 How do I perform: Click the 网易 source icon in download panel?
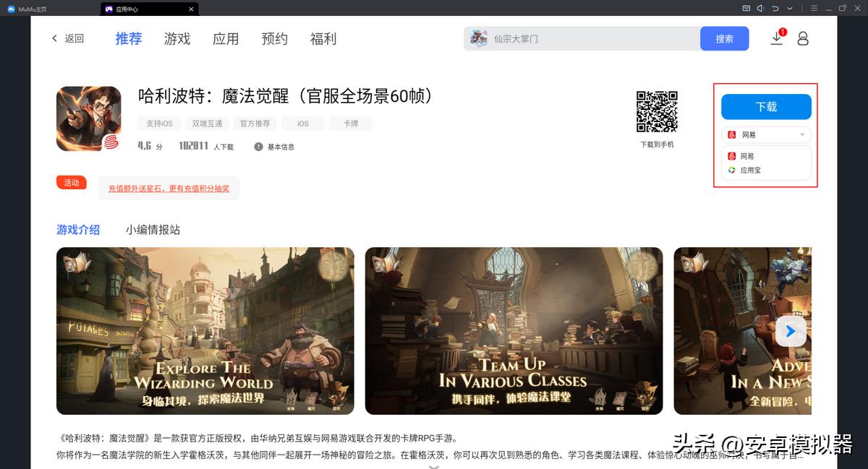pos(731,155)
